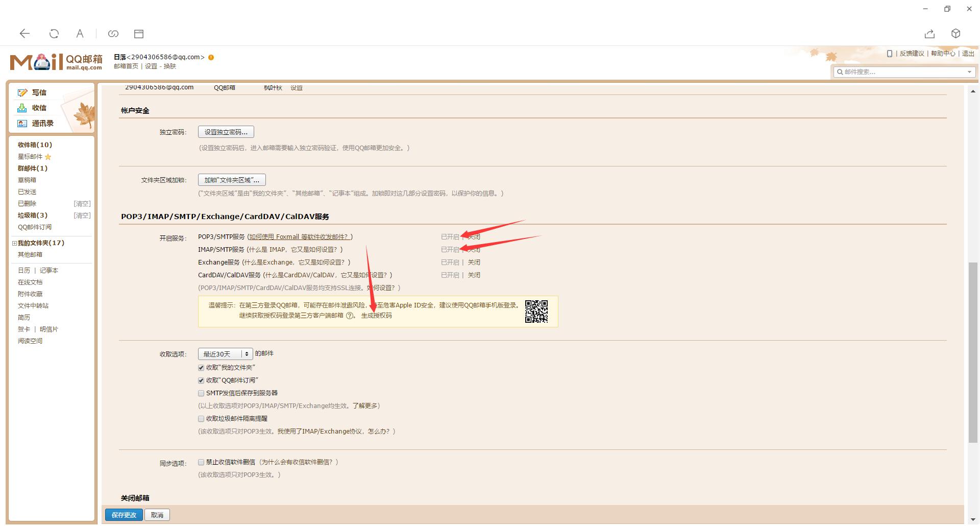Image resolution: width=980 pixels, height=526 pixels.
Task: Open 群邮件(1) folder
Action: [33, 169]
